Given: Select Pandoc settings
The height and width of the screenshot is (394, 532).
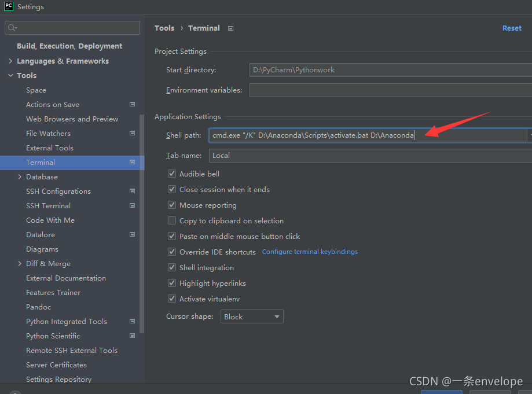Looking at the screenshot, I should coord(38,307).
